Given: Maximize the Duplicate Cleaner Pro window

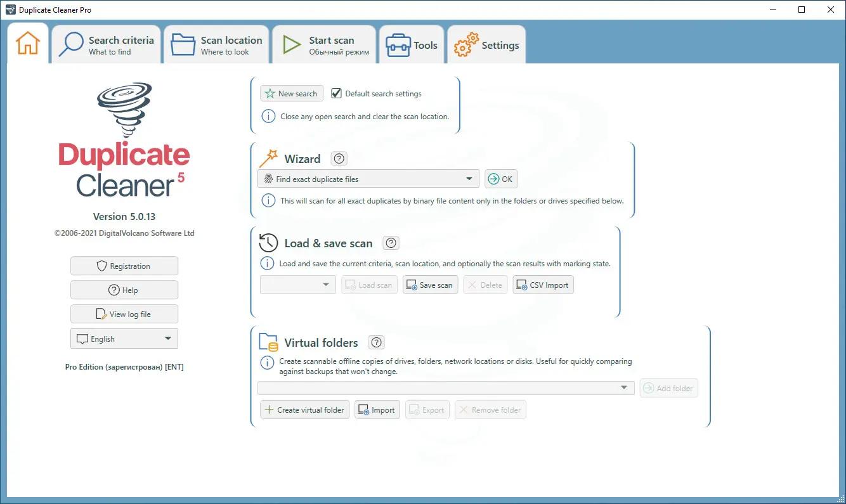Looking at the screenshot, I should point(802,10).
